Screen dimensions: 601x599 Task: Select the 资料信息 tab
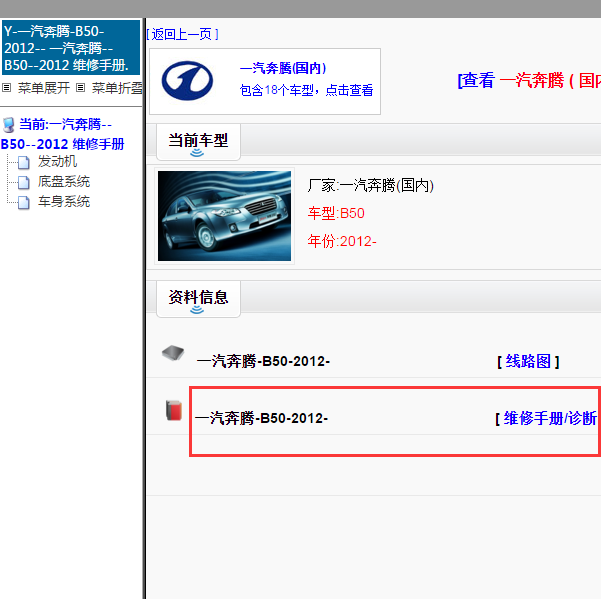[x=198, y=298]
